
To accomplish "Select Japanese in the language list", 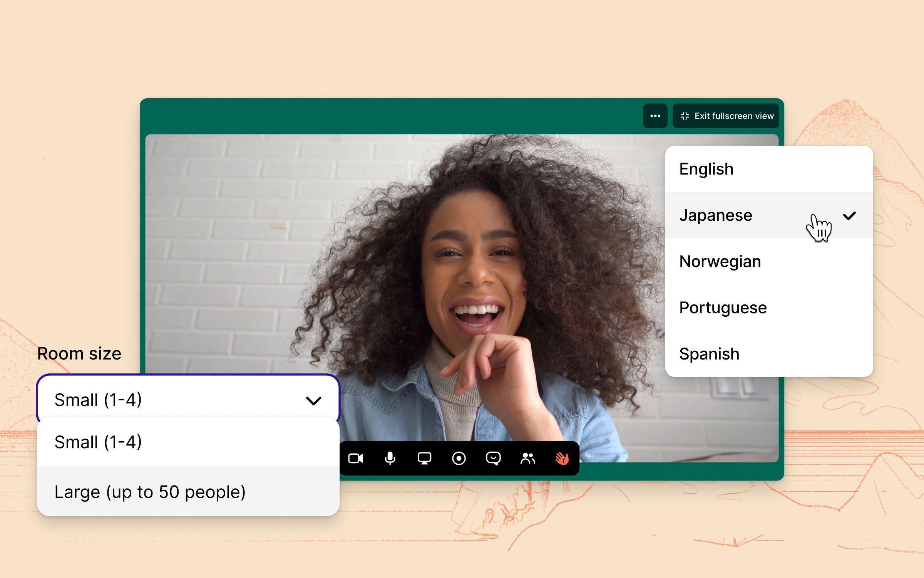I will click(x=716, y=215).
